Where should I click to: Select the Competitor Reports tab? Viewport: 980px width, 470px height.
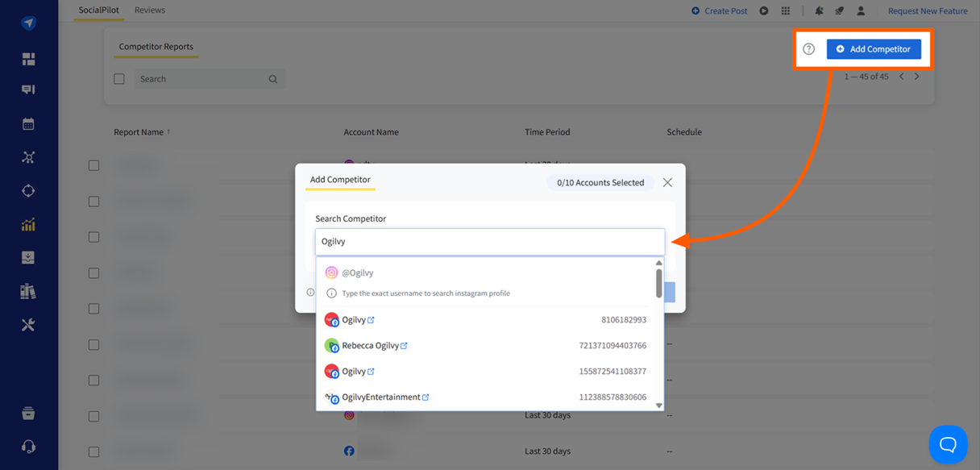tap(156, 47)
